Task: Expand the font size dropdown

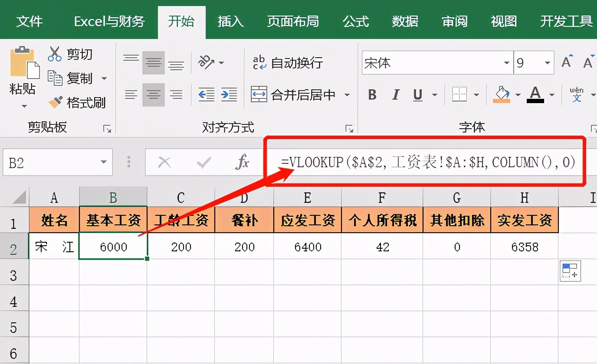Action: click(548, 63)
